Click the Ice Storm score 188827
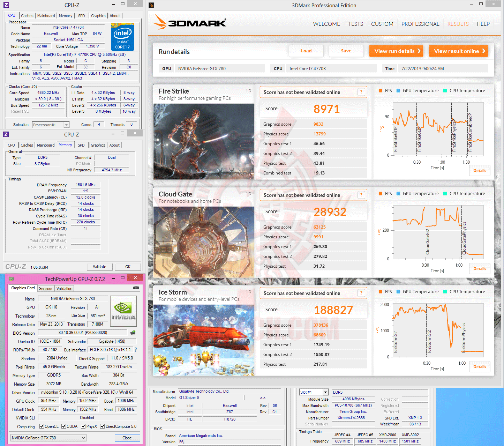This screenshot has width=504, height=446. pos(333,310)
